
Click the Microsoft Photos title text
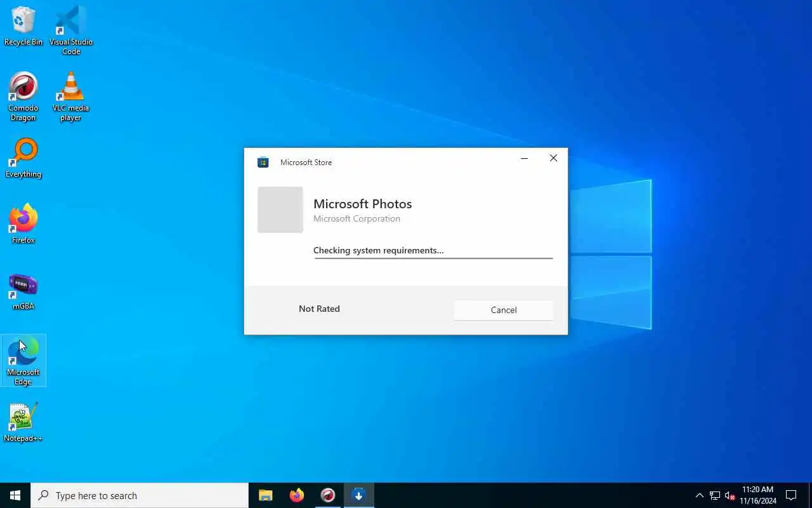tap(363, 204)
